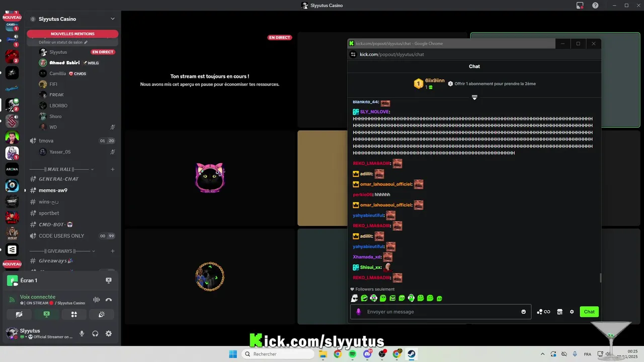Screen dimensions: 644x362
Task: Stop streaming Écran 1
Action: click(x=109, y=280)
